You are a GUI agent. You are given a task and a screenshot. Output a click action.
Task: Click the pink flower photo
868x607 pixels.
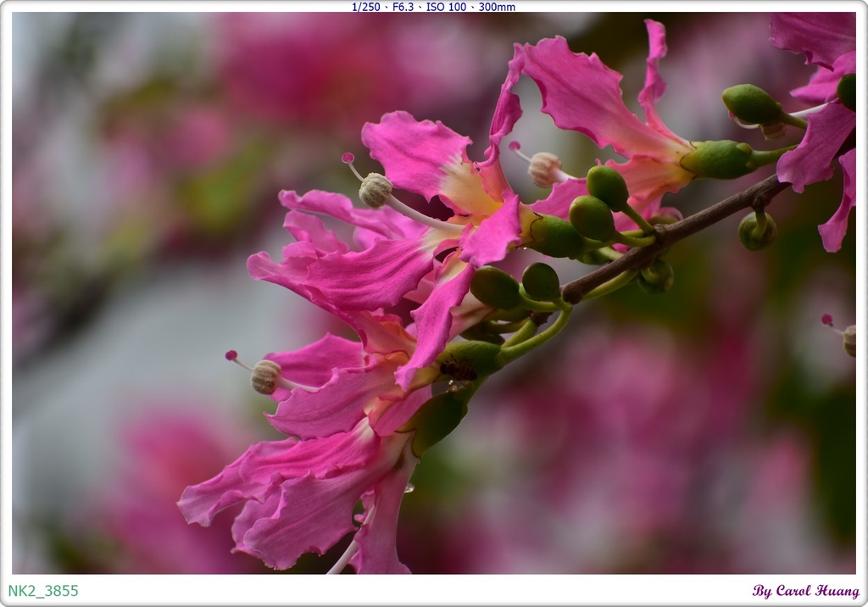pyautogui.click(x=433, y=293)
